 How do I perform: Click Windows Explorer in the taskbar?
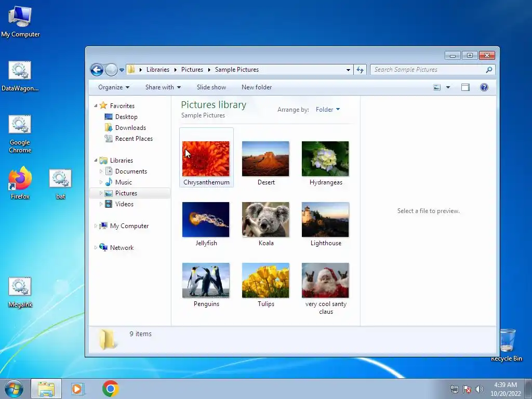point(46,389)
